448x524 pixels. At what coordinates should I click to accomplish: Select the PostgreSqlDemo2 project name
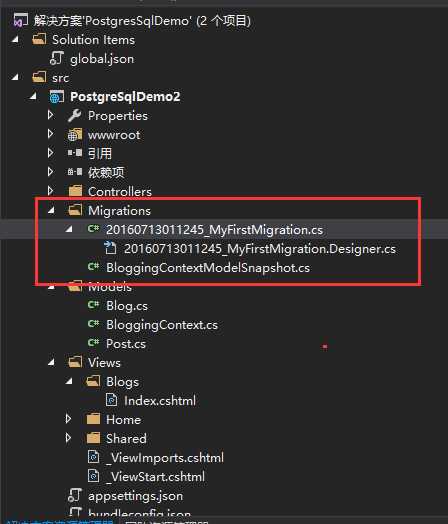pos(125,97)
